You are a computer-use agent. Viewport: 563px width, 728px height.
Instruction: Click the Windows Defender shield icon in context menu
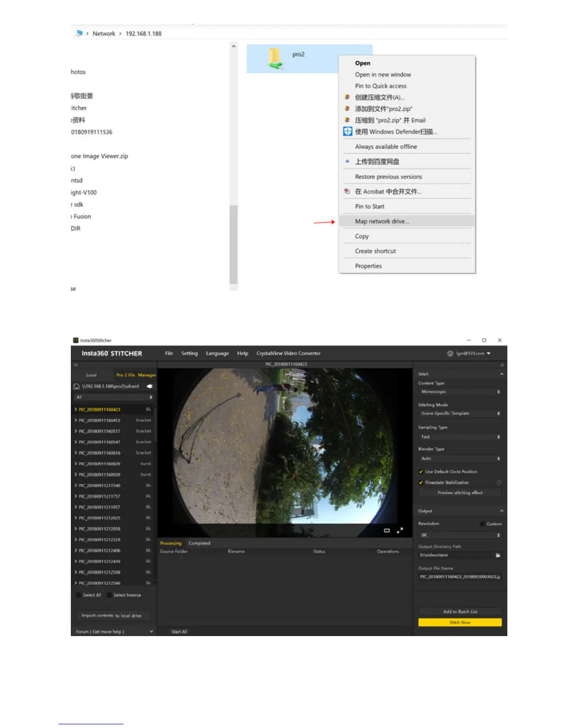348,131
